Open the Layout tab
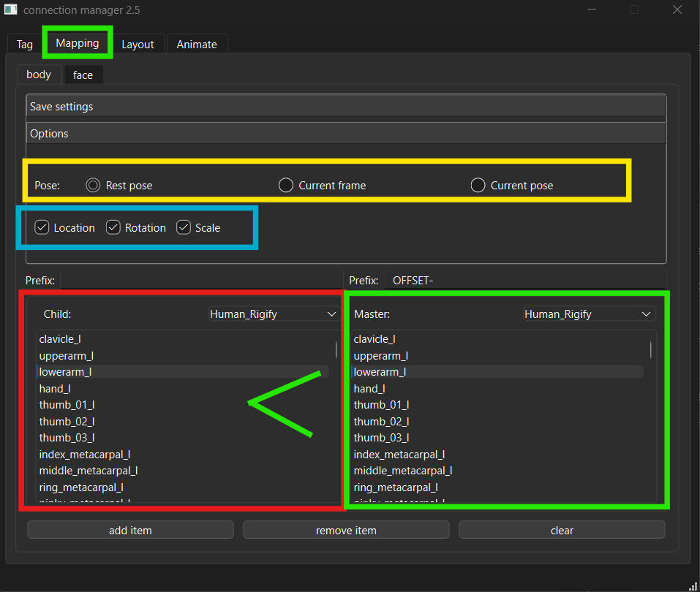This screenshot has width=700, height=592. 138,45
